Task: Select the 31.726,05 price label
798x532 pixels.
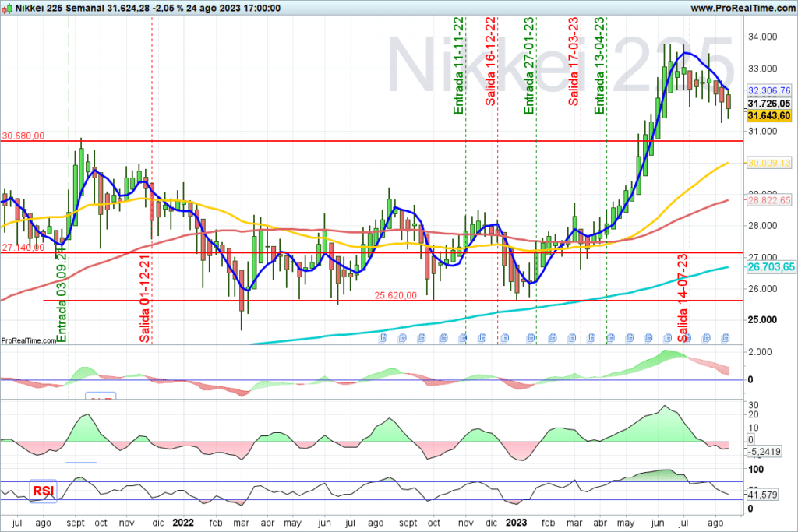Action: click(769, 104)
